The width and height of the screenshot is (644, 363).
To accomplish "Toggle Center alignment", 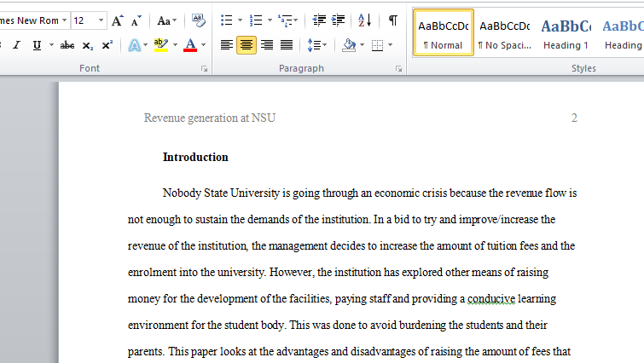I will 247,44.
